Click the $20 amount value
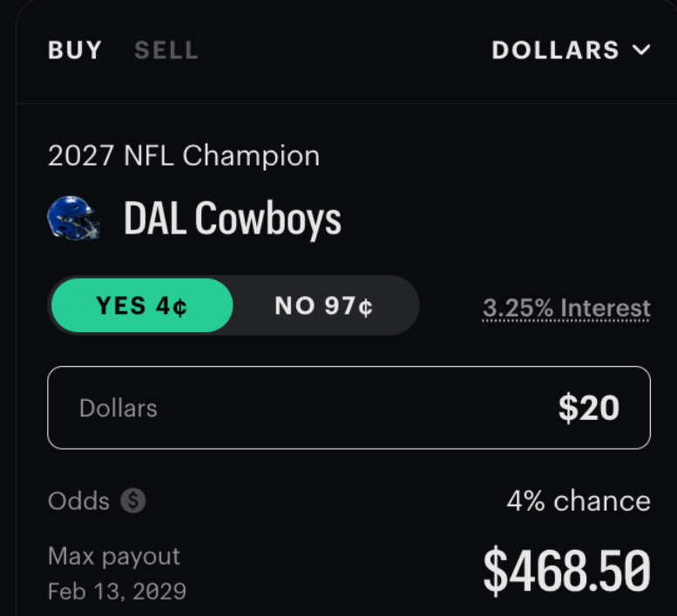This screenshot has width=677, height=616. click(x=589, y=408)
